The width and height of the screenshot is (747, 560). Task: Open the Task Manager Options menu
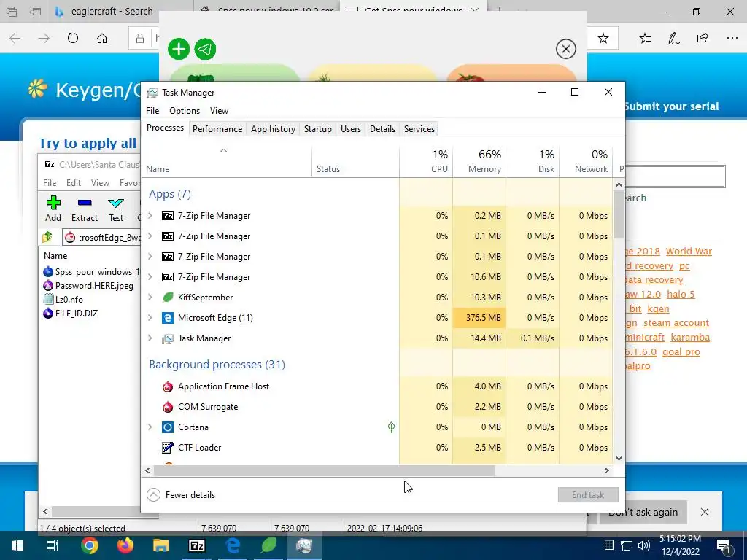point(185,111)
